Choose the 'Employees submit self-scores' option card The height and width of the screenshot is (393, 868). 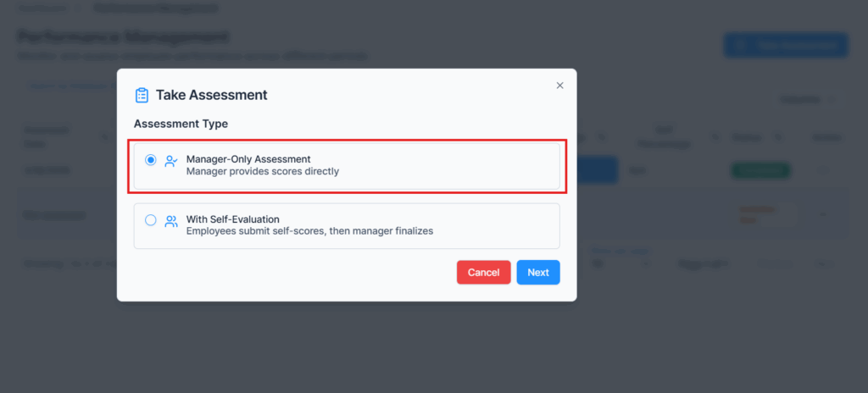[347, 226]
